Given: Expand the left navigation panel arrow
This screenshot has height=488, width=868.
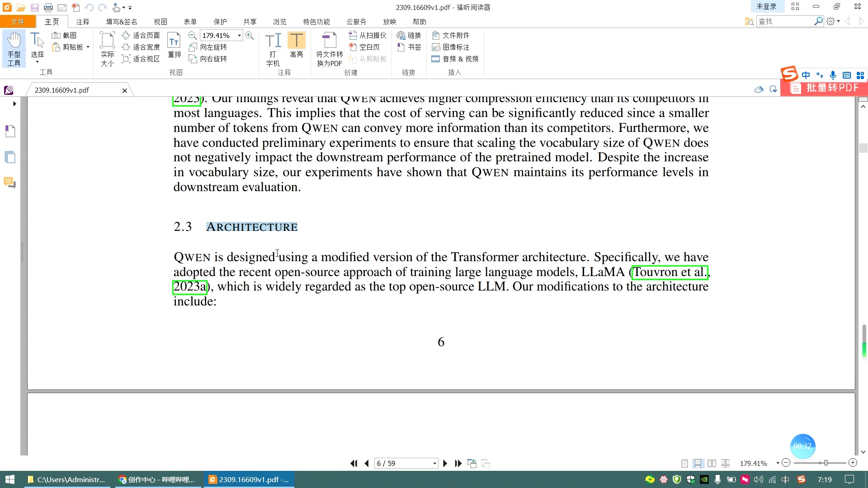Looking at the screenshot, I should click(14, 104).
